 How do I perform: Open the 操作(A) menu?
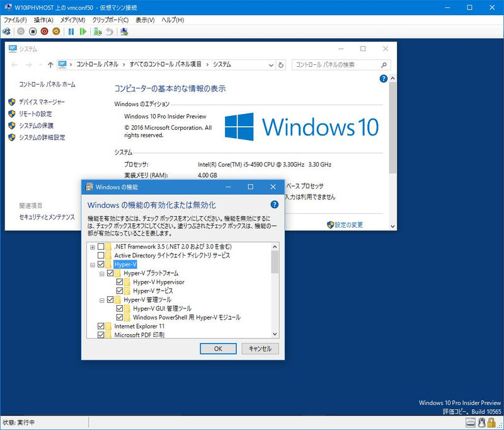point(43,20)
